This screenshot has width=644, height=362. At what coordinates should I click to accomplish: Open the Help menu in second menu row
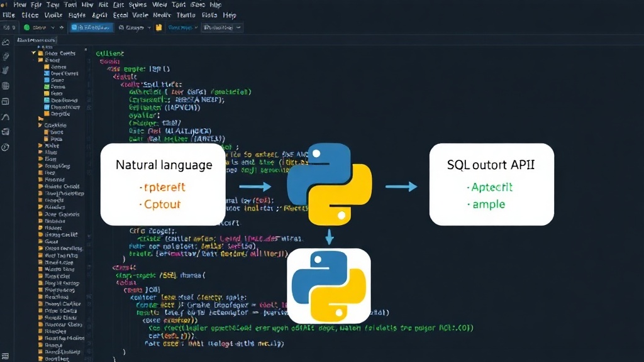(229, 15)
